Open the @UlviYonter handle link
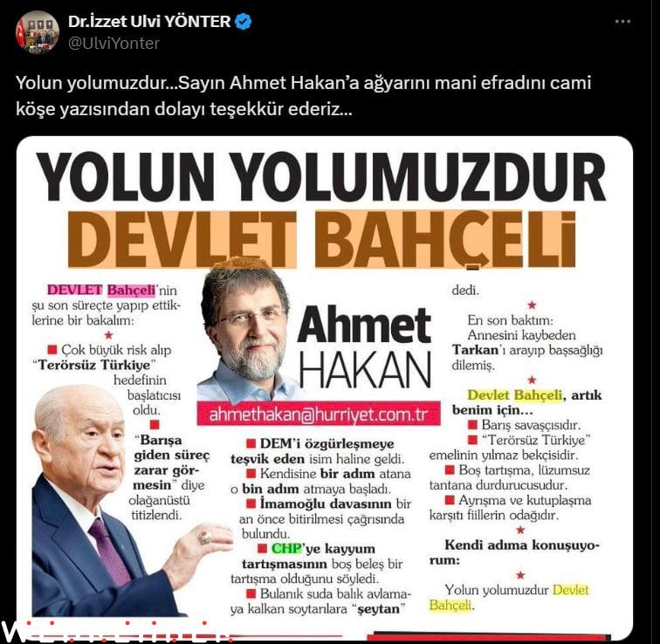 (113, 44)
